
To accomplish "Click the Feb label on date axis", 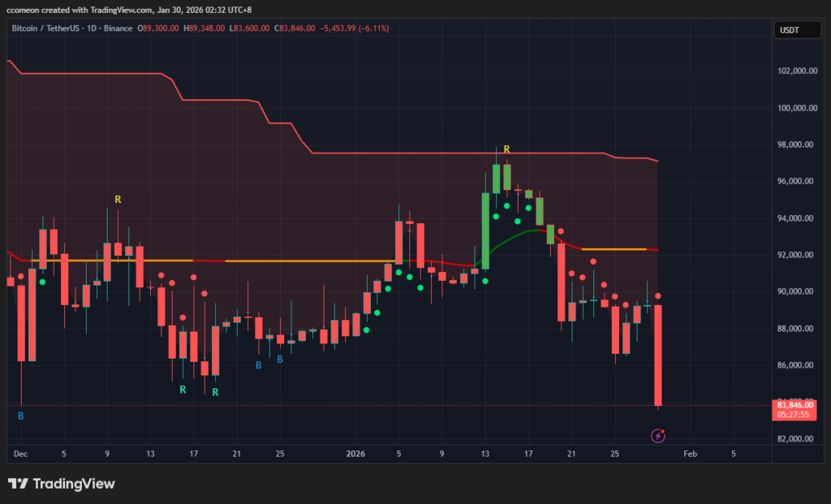I will 690,454.
